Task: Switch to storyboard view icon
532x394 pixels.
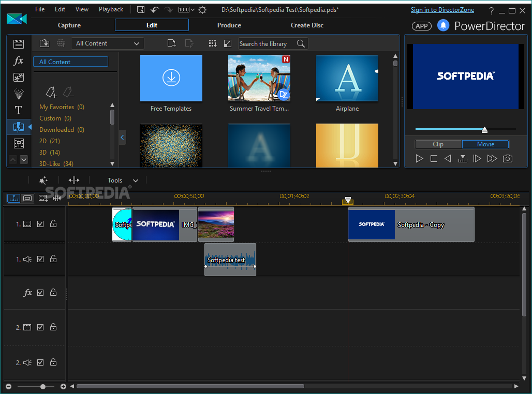Action: pyautogui.click(x=27, y=198)
